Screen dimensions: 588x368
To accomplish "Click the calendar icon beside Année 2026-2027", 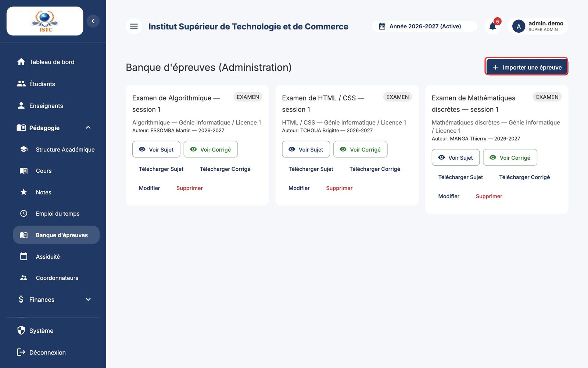I will click(382, 26).
